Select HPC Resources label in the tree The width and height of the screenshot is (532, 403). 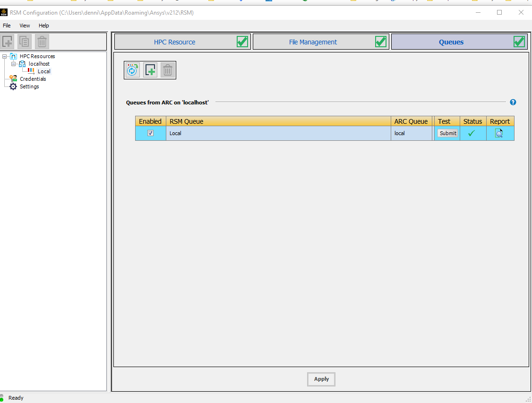point(37,56)
